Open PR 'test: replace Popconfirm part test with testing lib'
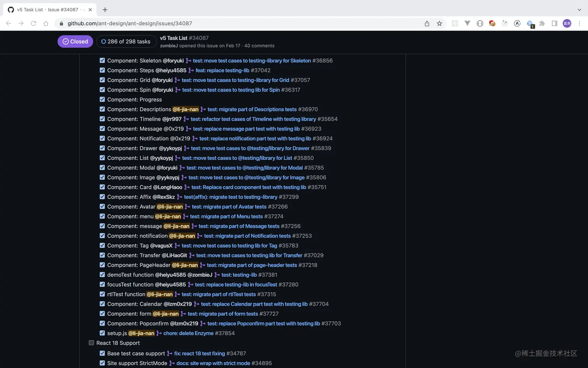 264,324
